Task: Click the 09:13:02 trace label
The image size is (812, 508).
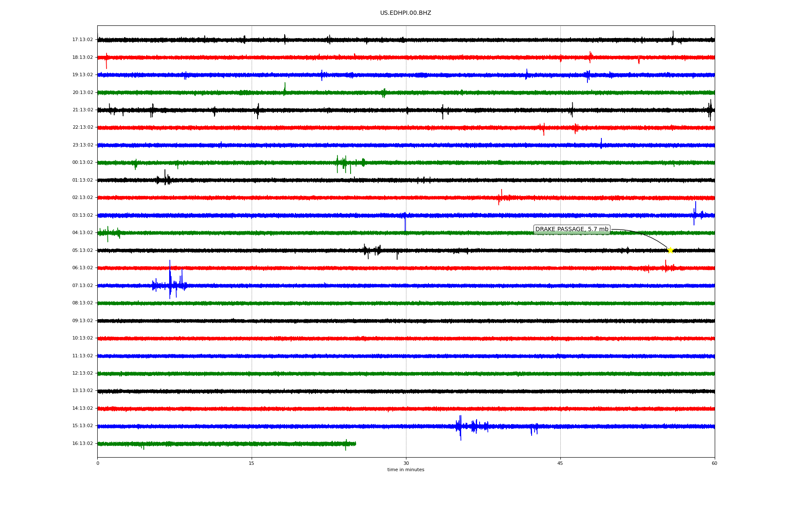Action: 82,321
